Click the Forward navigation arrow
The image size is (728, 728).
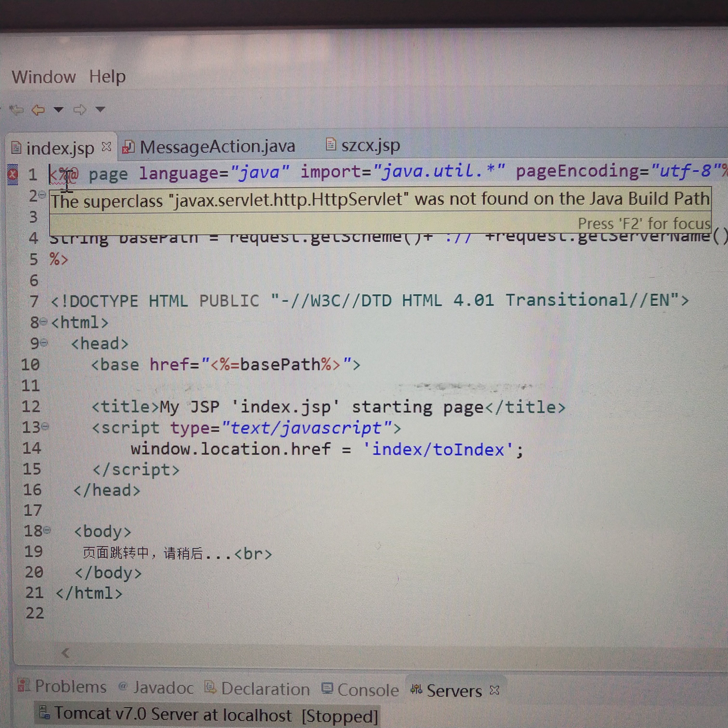click(79, 110)
